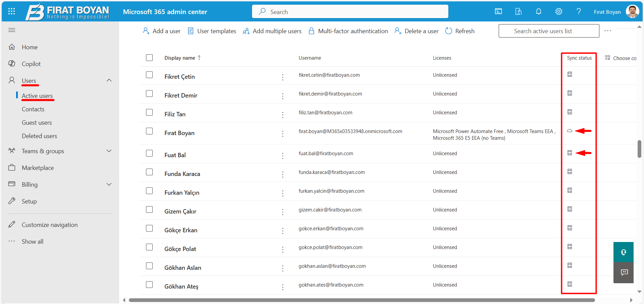
Task: Open more actions for Fırat Boyan
Action: [x=283, y=134]
